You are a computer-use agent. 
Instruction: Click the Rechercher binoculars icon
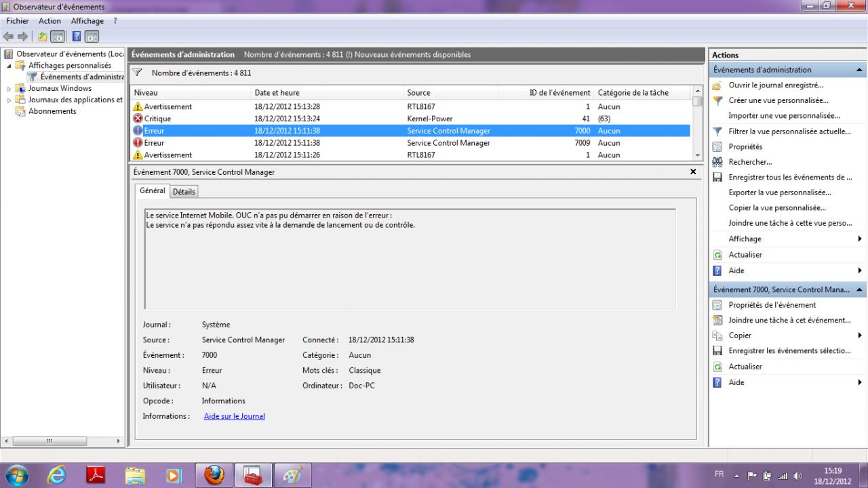pos(716,162)
